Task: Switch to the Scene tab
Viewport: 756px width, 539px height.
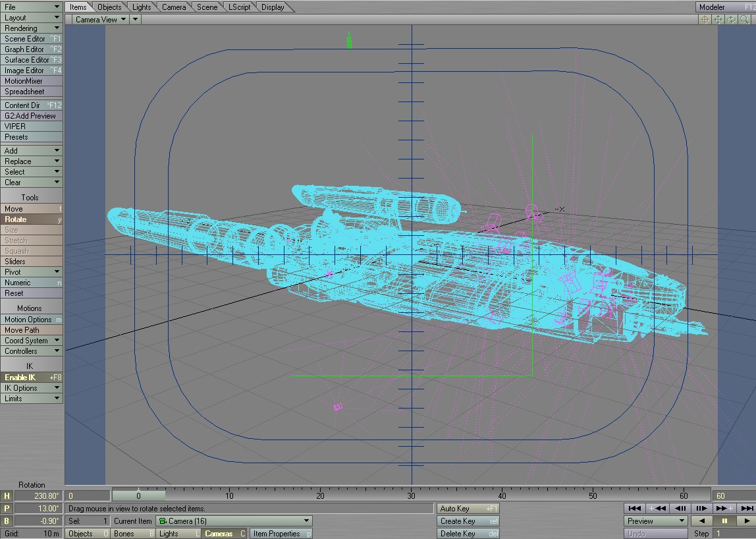Action: tap(207, 7)
